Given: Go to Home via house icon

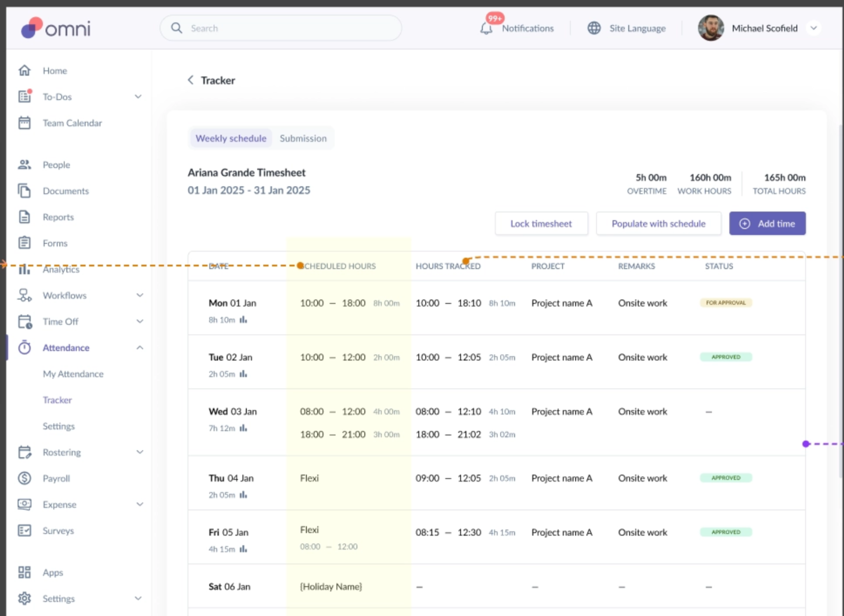Looking at the screenshot, I should click(x=24, y=70).
